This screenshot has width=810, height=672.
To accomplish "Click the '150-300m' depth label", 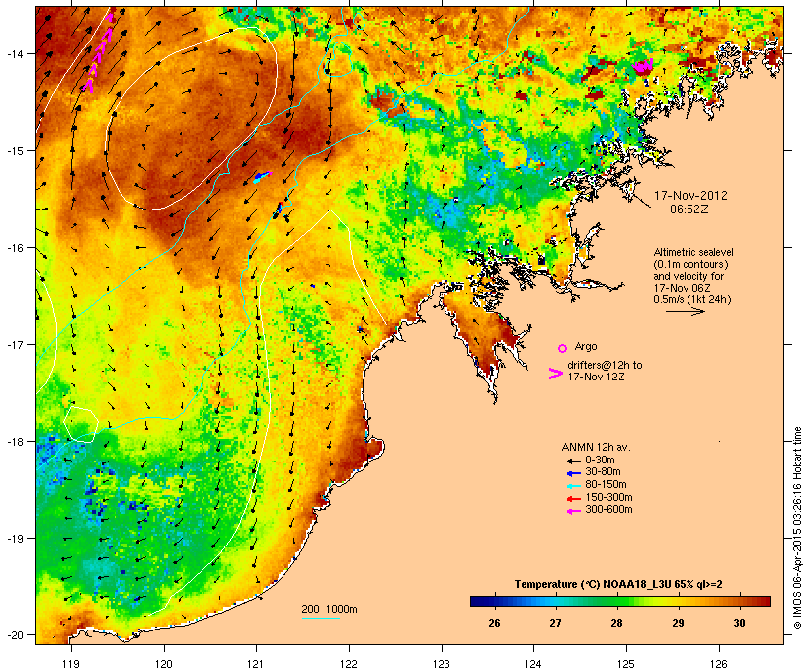I will [x=608, y=497].
